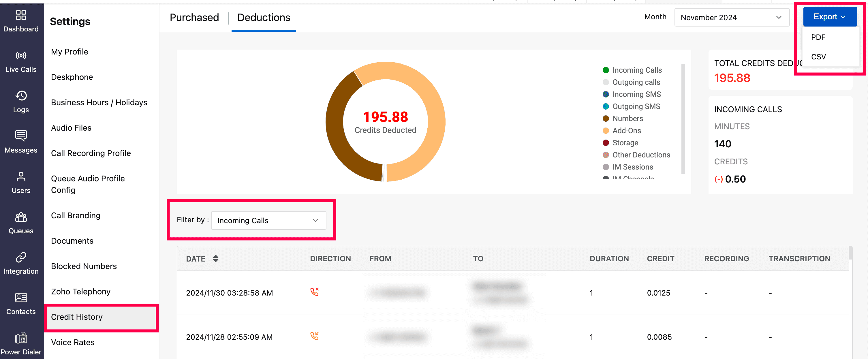Launch the Power Dialer icon
Image resolution: width=868 pixels, height=359 pixels.
tap(21, 338)
